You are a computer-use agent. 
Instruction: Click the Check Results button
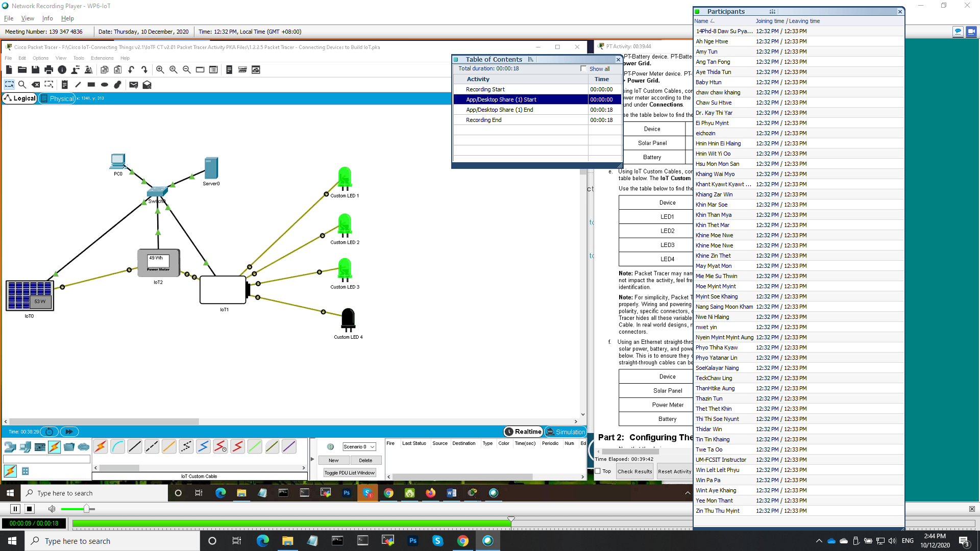point(634,471)
